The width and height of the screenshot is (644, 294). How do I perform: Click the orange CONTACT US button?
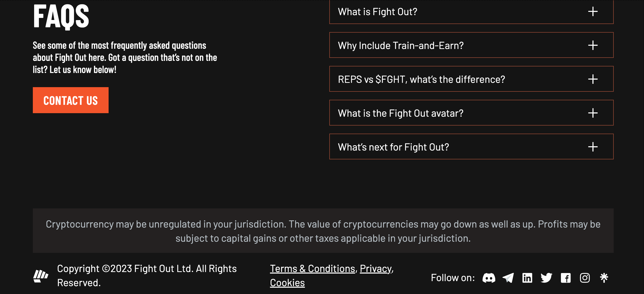(x=71, y=100)
